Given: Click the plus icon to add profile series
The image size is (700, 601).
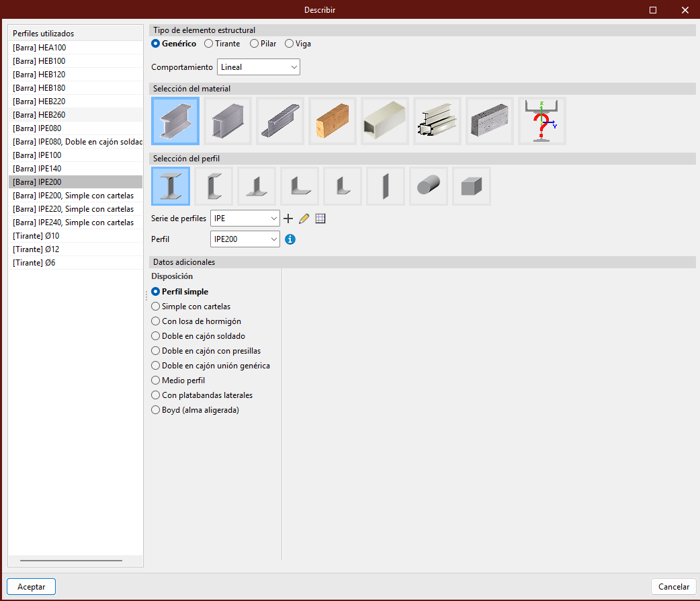Looking at the screenshot, I should (289, 218).
